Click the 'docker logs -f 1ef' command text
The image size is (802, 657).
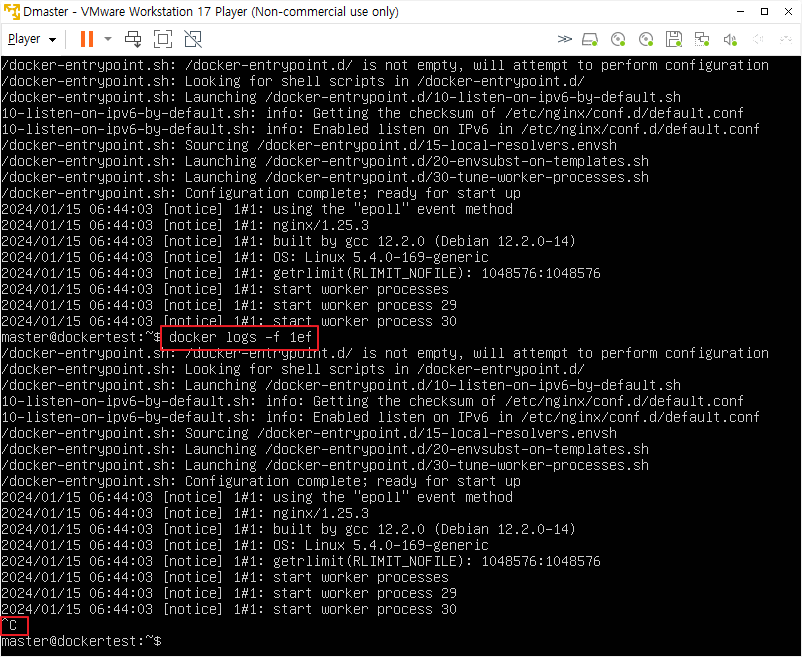click(240, 337)
